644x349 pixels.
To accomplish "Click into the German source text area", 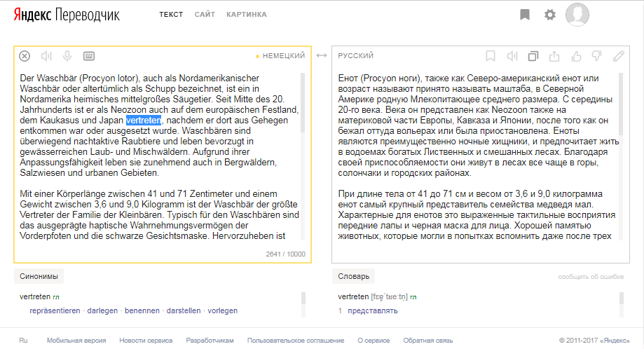I will pyautogui.click(x=159, y=157).
